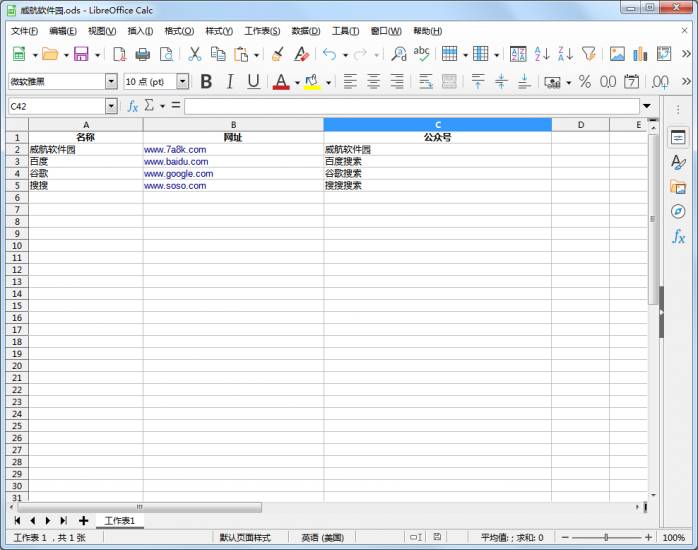The height and width of the screenshot is (550, 698).
Task: Add new sheet with plus button
Action: click(x=83, y=521)
